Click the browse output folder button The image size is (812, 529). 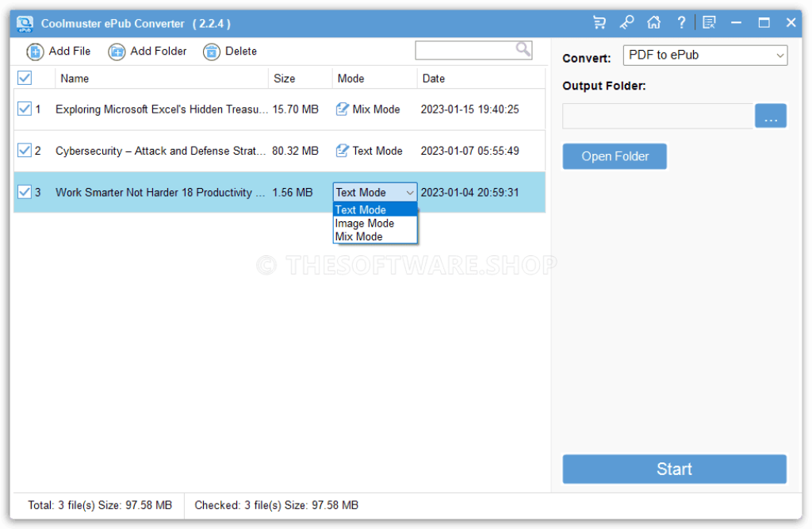771,116
